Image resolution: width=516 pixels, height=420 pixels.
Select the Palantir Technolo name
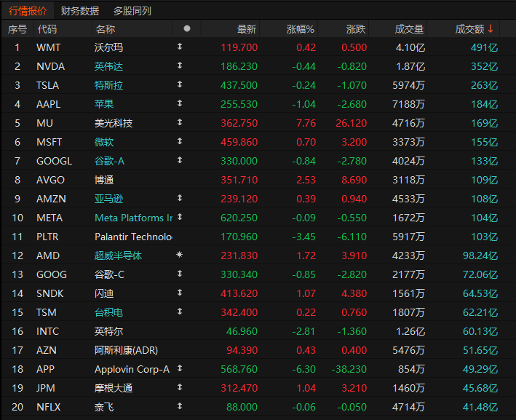tap(133, 237)
